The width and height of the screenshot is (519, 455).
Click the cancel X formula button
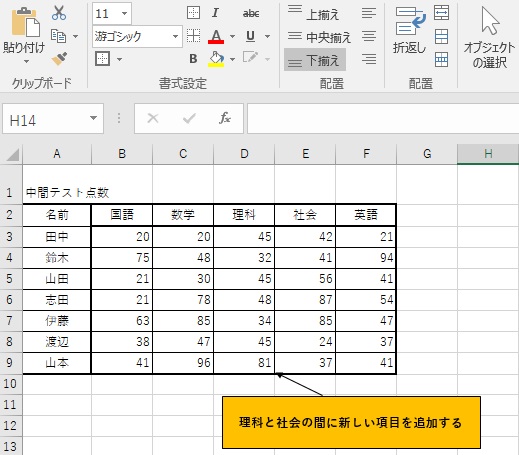pyautogui.click(x=153, y=118)
